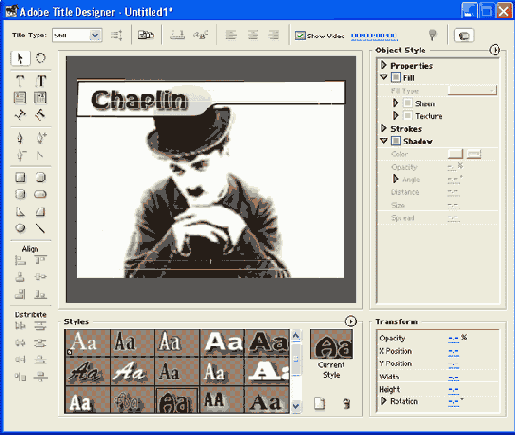Click the right text alignment icon
The image size is (515, 435).
[x=274, y=35]
